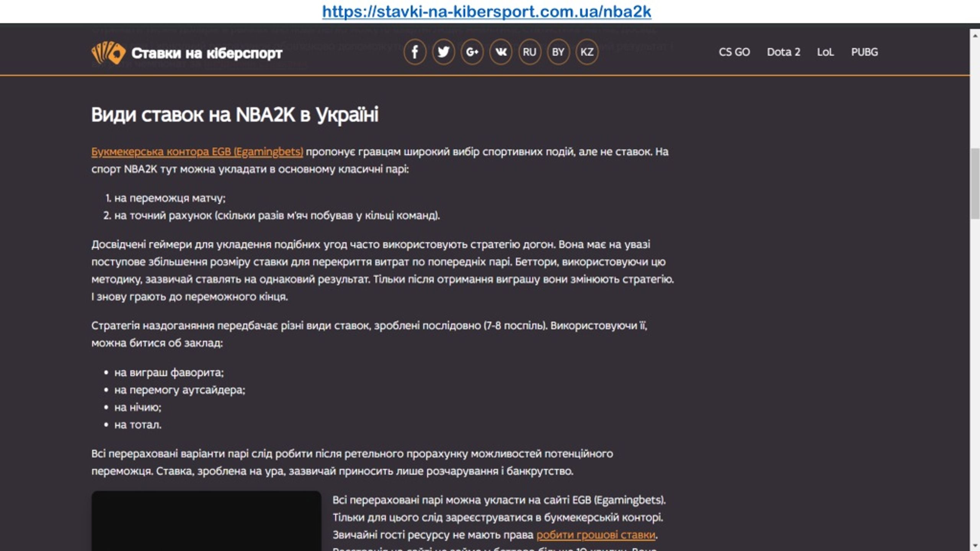Follow the stavki-na-kibersport.com.ua/nba2k URL link
The width and height of the screenshot is (980, 551).
coord(487,11)
